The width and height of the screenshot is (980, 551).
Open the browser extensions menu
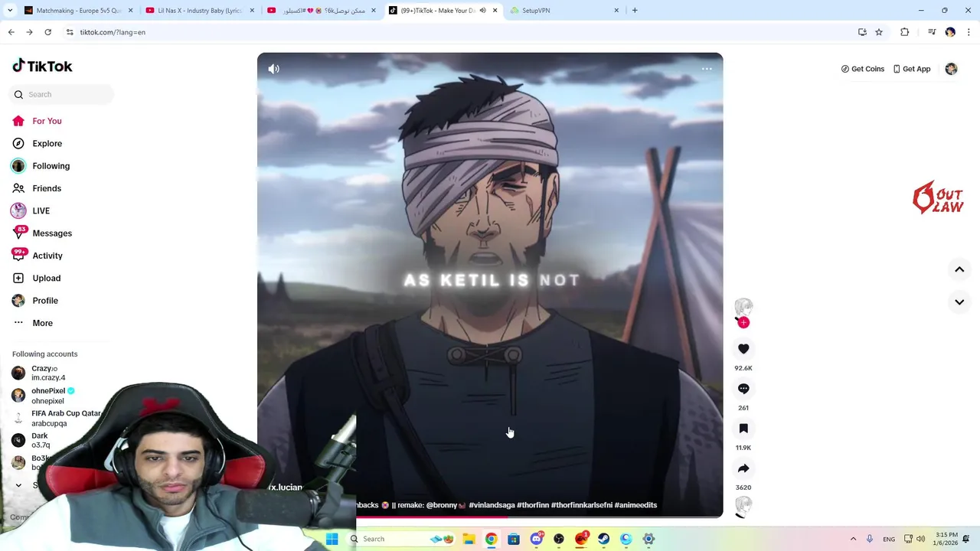tap(904, 32)
